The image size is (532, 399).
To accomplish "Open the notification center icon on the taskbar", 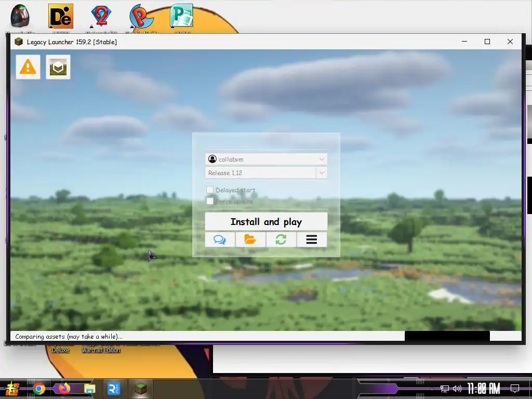I will (x=515, y=389).
